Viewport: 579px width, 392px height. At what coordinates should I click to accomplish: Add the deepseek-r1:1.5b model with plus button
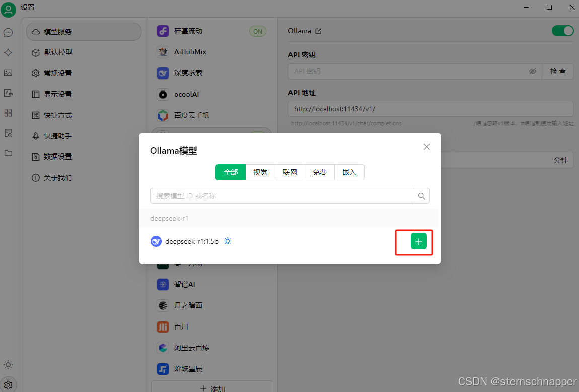tap(419, 242)
